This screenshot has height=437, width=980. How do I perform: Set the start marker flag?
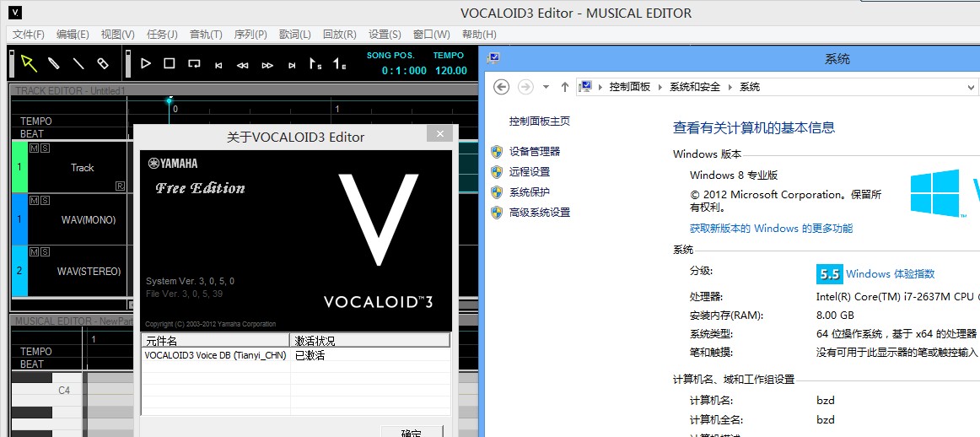click(315, 63)
